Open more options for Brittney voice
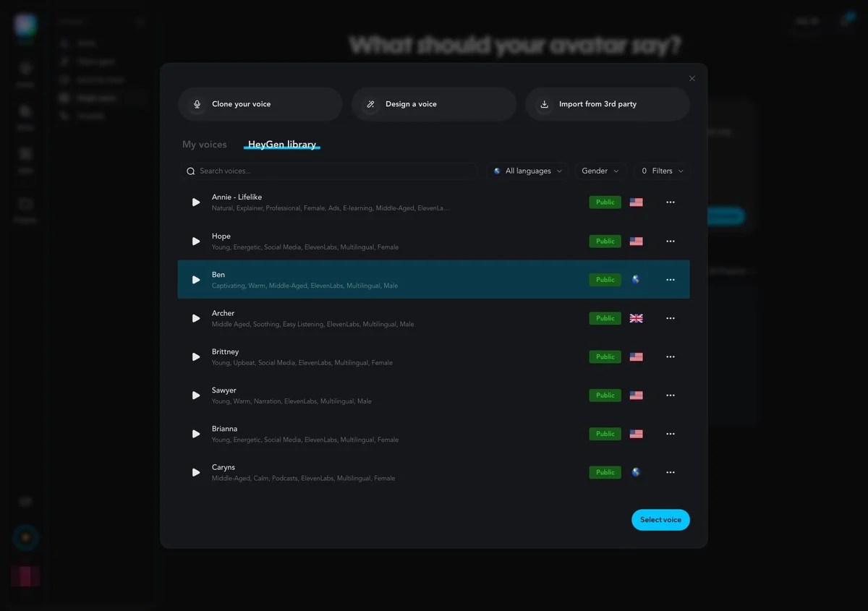The height and width of the screenshot is (611, 868). 671,357
